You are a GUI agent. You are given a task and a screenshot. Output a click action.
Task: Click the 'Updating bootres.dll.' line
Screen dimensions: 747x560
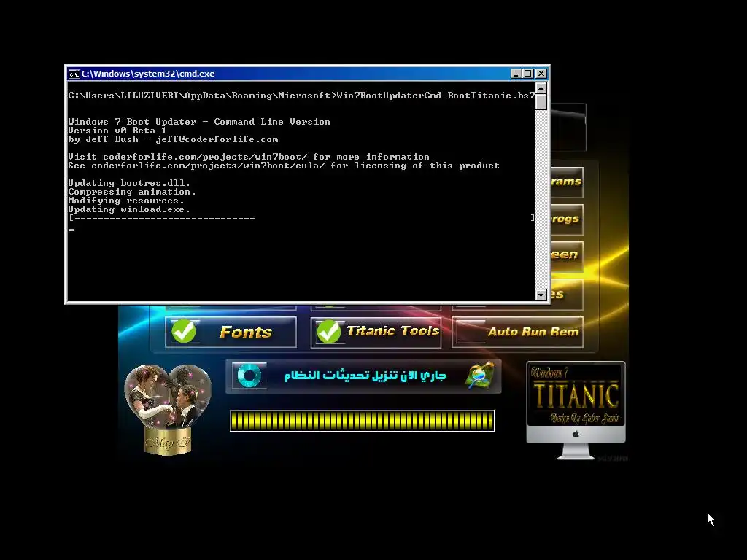129,183
